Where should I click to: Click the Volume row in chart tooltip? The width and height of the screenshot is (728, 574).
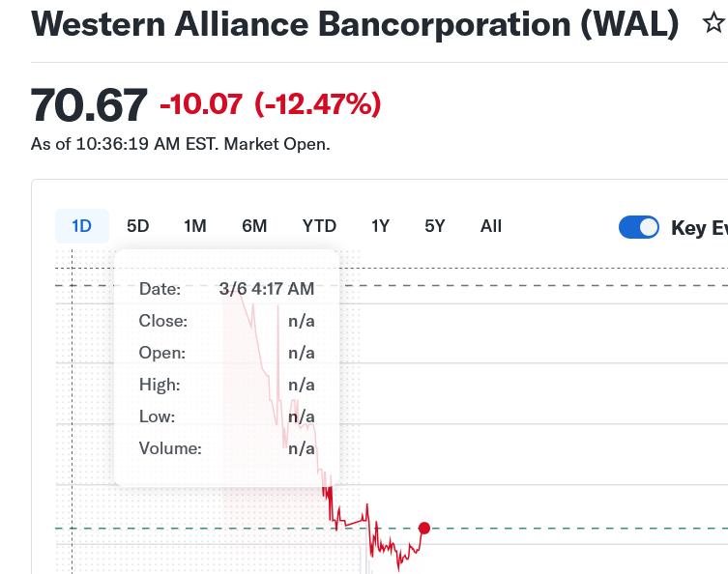point(226,448)
